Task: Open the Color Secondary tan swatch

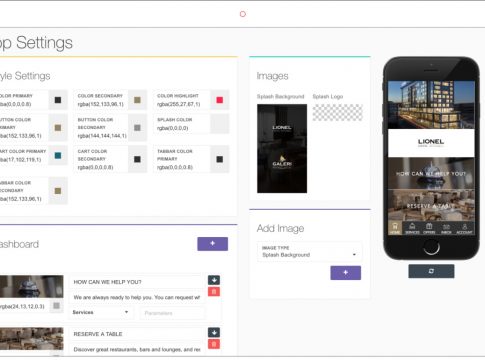Action: (x=137, y=100)
